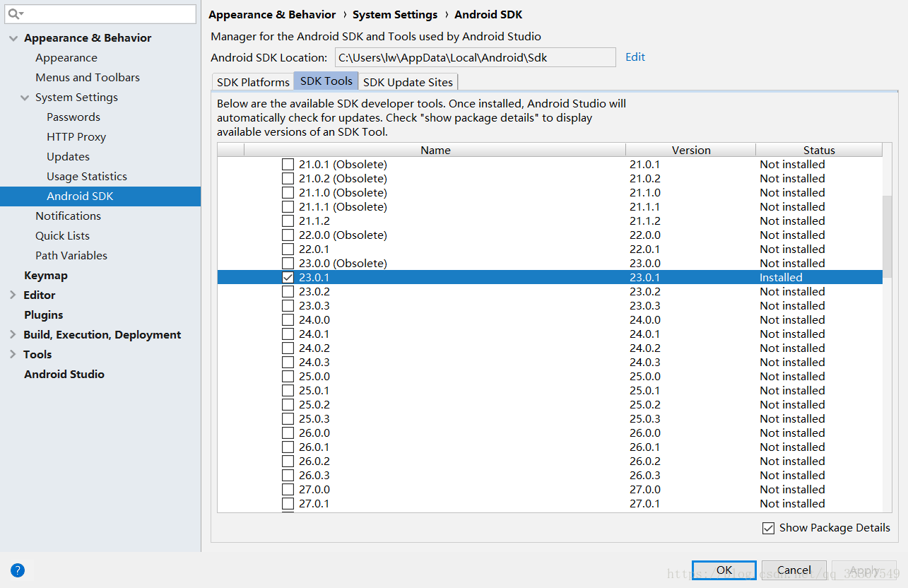Open the Keymap settings
This screenshot has width=908, height=588.
coord(46,276)
